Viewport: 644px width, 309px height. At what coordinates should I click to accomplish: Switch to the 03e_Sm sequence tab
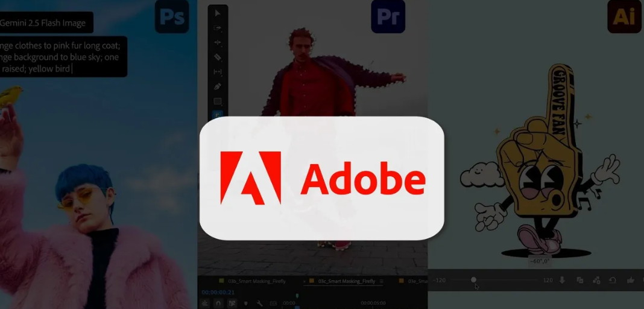(418, 281)
